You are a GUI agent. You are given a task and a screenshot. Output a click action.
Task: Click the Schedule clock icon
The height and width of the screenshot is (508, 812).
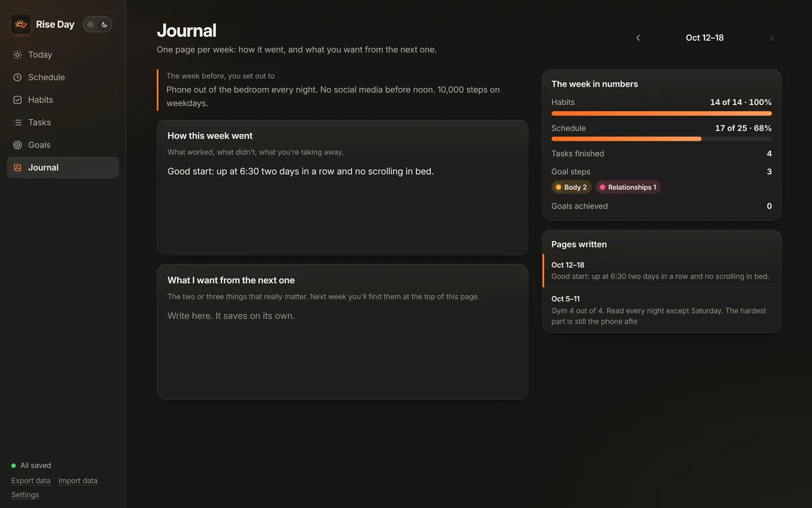pos(18,77)
